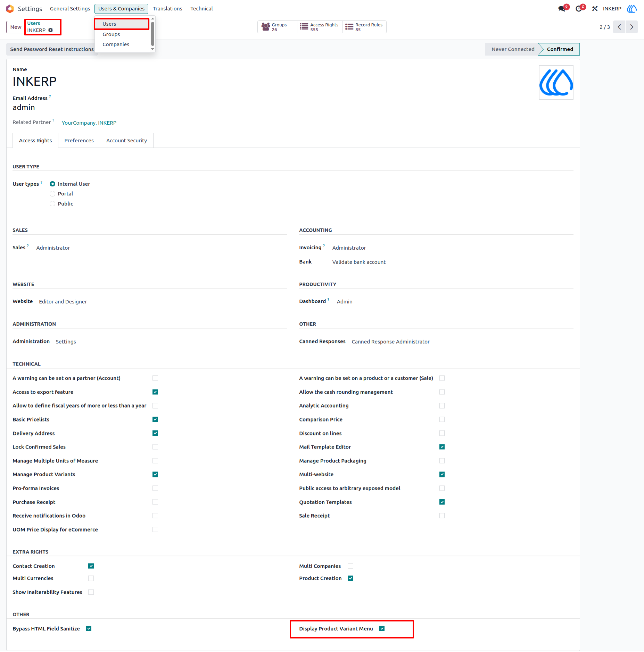Go to the next user record arrow

coord(631,27)
